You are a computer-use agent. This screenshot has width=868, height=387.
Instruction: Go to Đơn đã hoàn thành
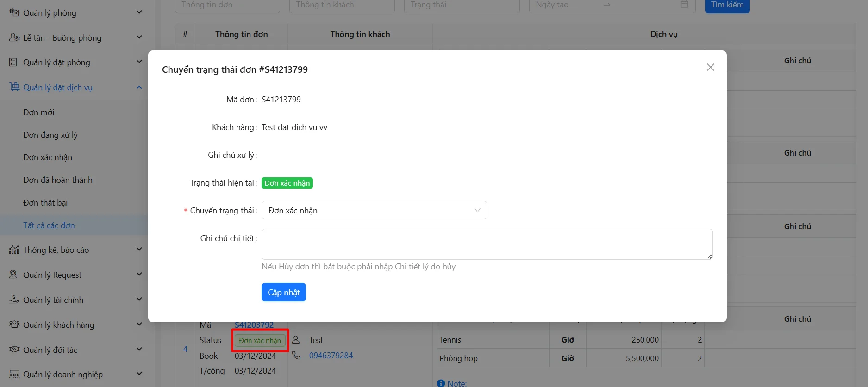(57, 180)
